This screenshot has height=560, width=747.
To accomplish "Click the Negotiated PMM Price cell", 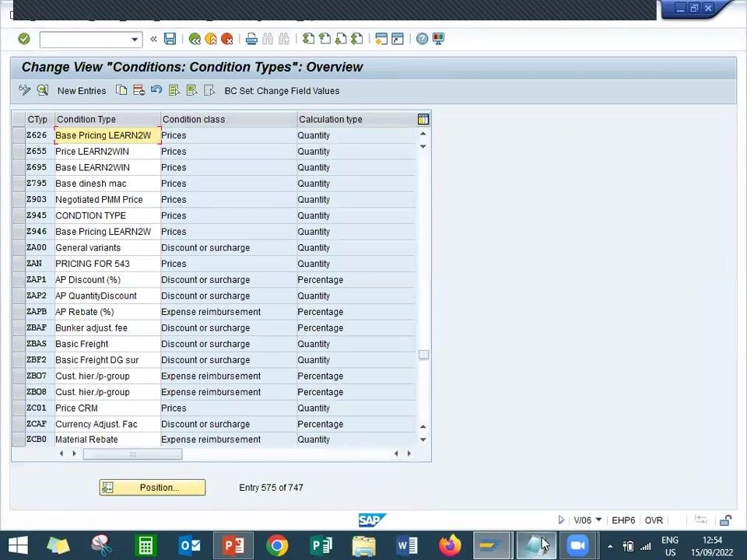I will tap(107, 200).
